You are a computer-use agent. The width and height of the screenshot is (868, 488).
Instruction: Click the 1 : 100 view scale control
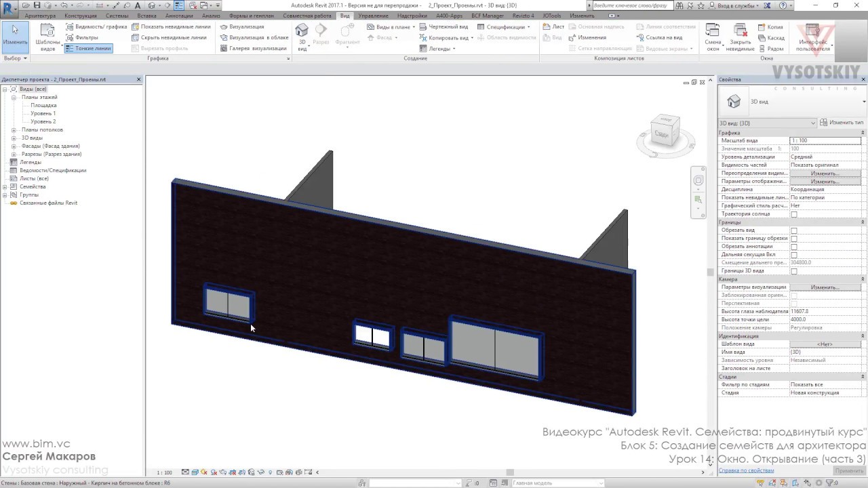[165, 472]
